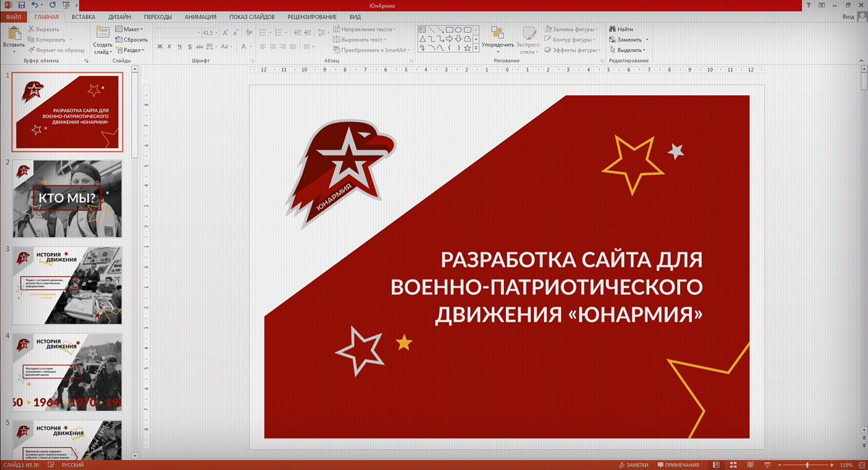
Task: Click the Сбросить reset button
Action: [x=131, y=40]
